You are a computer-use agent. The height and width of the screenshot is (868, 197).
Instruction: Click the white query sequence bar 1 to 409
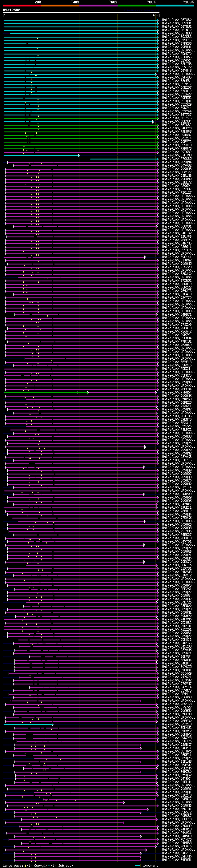81,13
